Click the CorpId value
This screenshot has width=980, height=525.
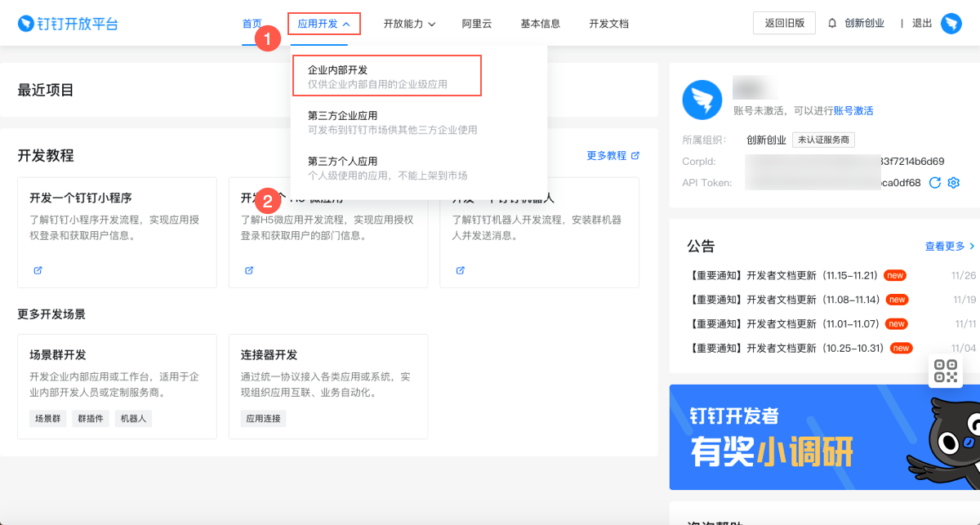click(845, 161)
